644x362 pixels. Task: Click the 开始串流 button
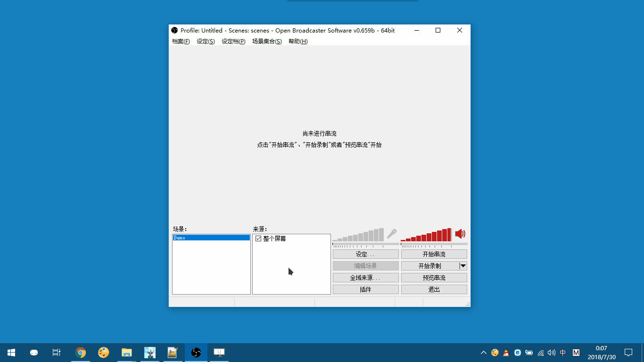point(434,254)
